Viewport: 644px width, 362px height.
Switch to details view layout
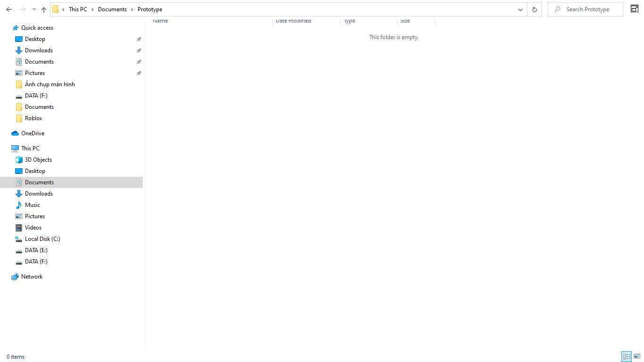coord(627,356)
